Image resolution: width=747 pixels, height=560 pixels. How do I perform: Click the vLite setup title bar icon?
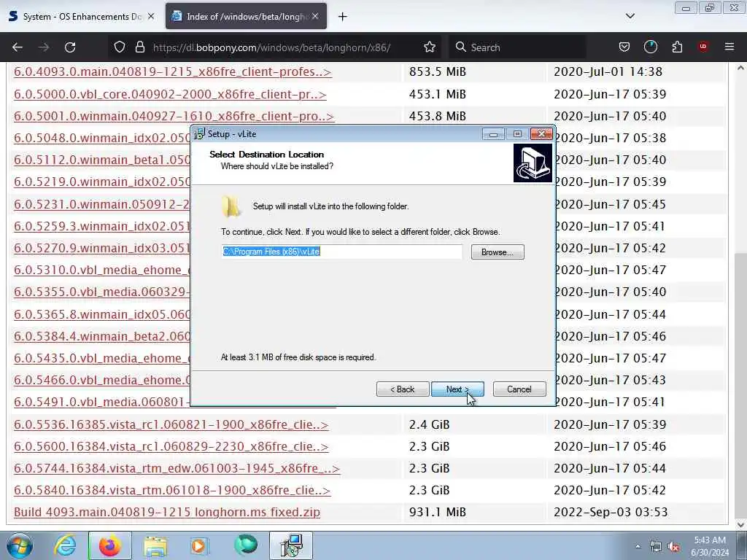click(x=198, y=134)
